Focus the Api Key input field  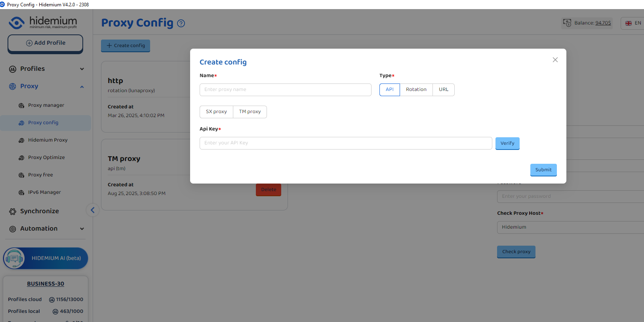[346, 143]
